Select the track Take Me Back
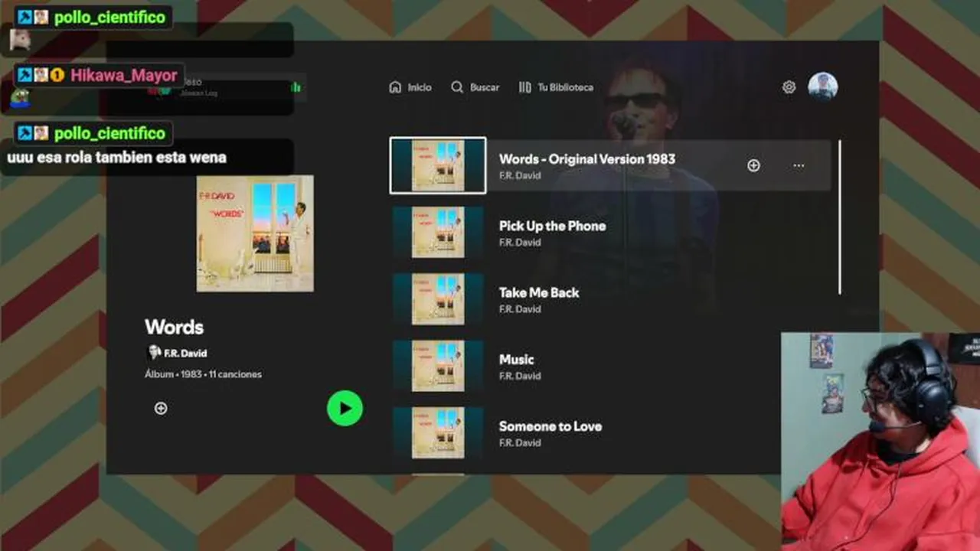Viewport: 980px width, 551px height. tap(611, 298)
